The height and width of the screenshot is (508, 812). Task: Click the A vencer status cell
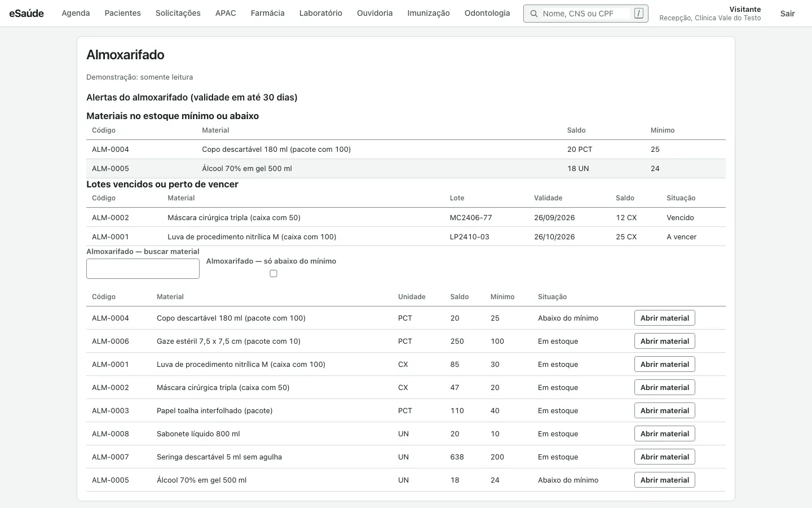(681, 237)
